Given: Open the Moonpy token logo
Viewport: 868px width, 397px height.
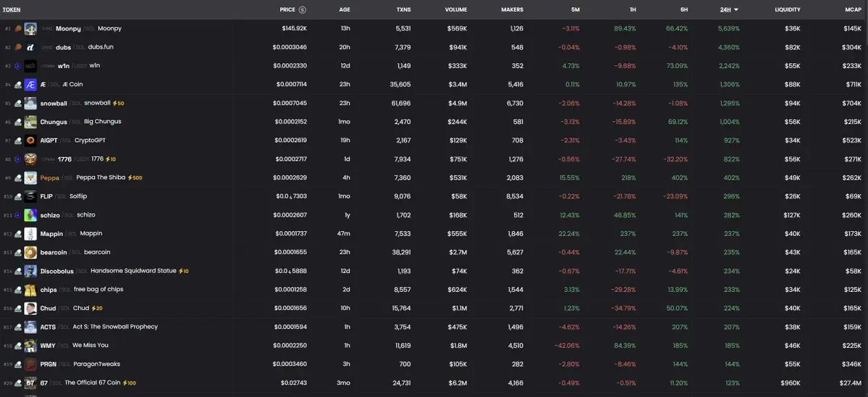Looking at the screenshot, I should point(30,29).
